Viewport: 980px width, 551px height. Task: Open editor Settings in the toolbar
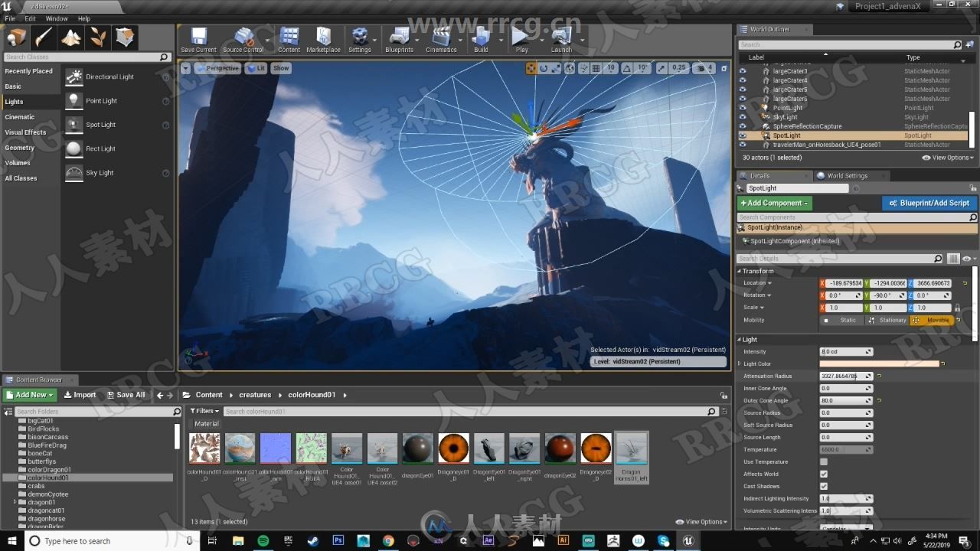click(359, 39)
